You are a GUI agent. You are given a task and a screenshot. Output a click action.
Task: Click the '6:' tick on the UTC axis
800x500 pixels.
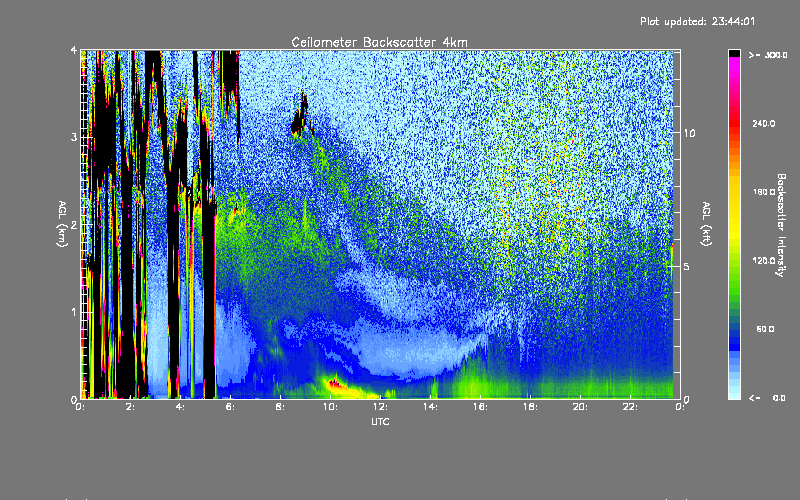click(x=230, y=407)
